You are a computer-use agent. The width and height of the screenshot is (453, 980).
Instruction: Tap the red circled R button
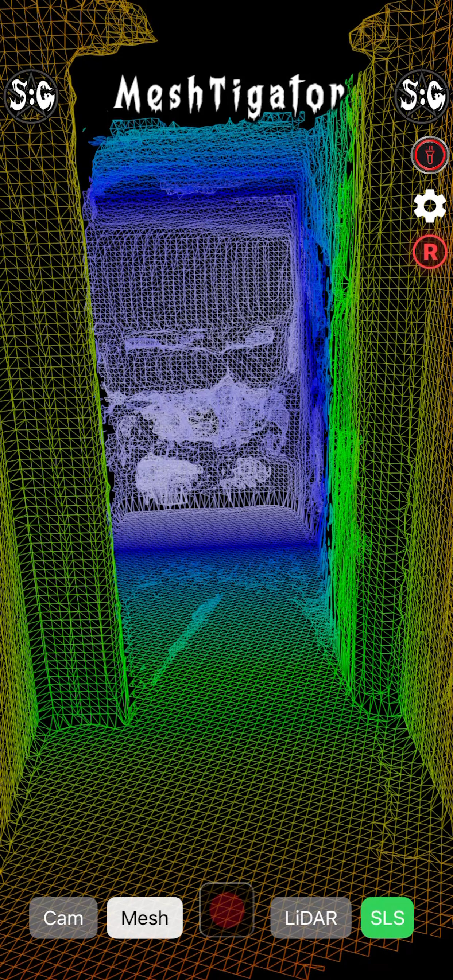point(430,252)
